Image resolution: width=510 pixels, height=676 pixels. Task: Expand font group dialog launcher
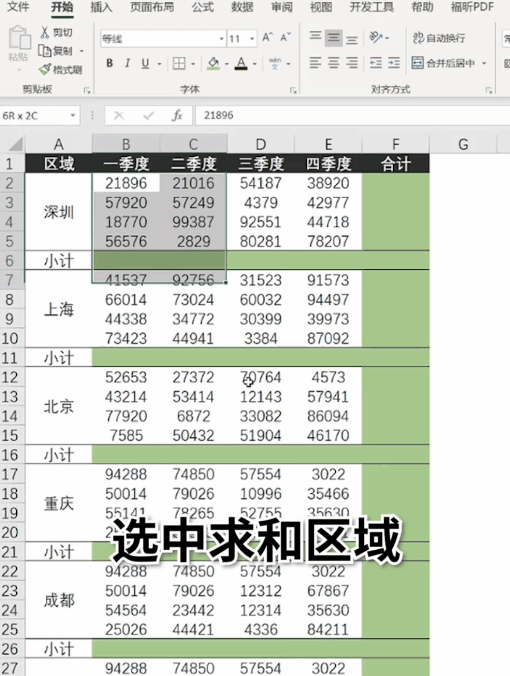point(293,90)
